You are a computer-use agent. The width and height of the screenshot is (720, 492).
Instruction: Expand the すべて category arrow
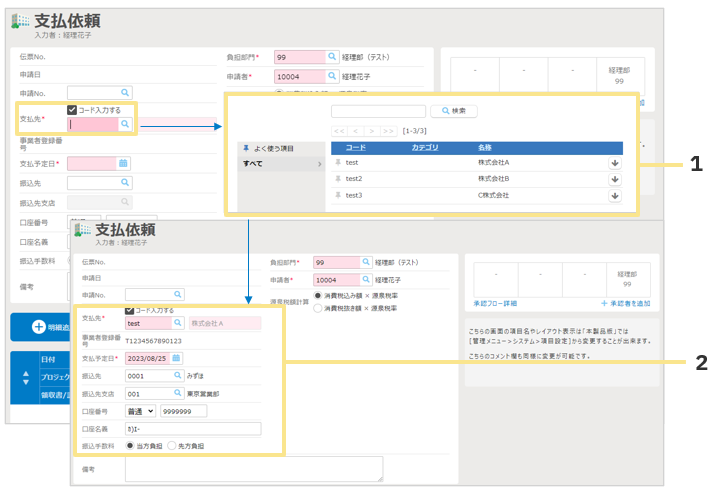(319, 163)
